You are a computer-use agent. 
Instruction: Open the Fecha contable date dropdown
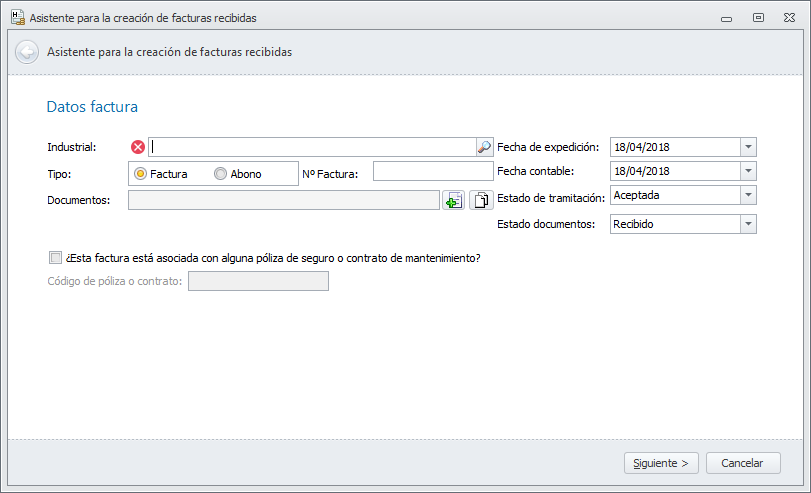748,171
